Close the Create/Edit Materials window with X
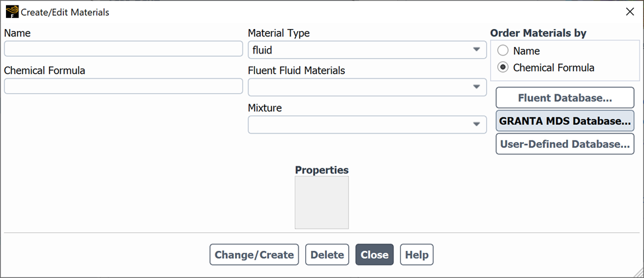 click(629, 12)
